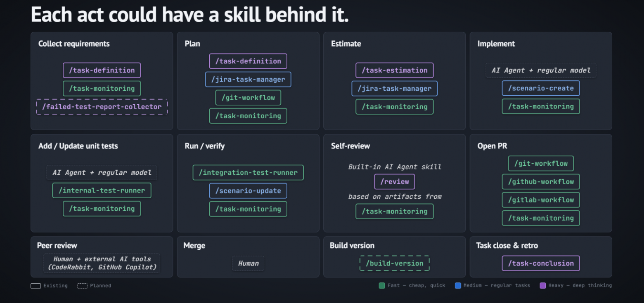Image resolution: width=644 pixels, height=303 pixels.
Task: Click /scenario-update skill chip
Action: (x=248, y=191)
